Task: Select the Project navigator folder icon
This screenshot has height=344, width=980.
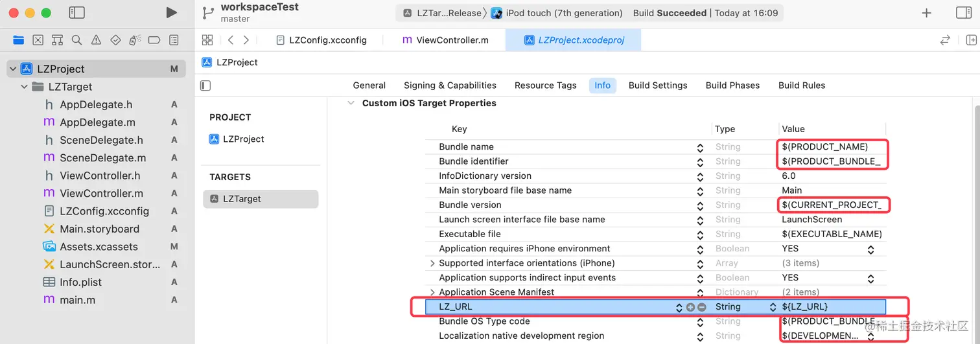Action: pyautogui.click(x=18, y=40)
